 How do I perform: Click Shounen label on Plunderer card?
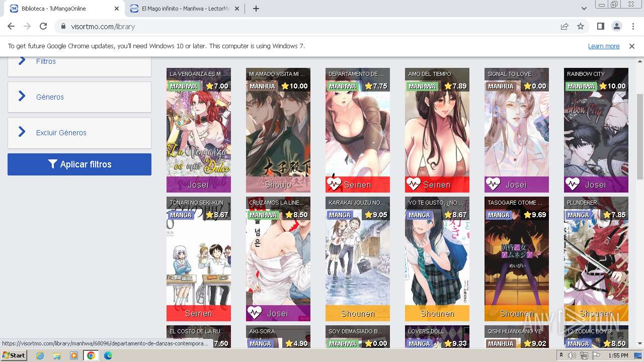tap(596, 313)
